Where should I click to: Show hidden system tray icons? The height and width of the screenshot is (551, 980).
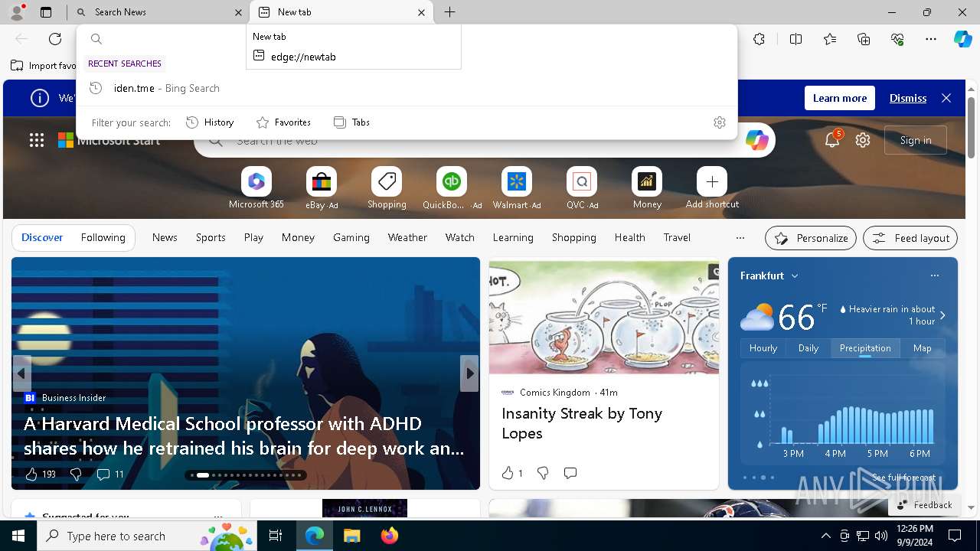(x=825, y=536)
